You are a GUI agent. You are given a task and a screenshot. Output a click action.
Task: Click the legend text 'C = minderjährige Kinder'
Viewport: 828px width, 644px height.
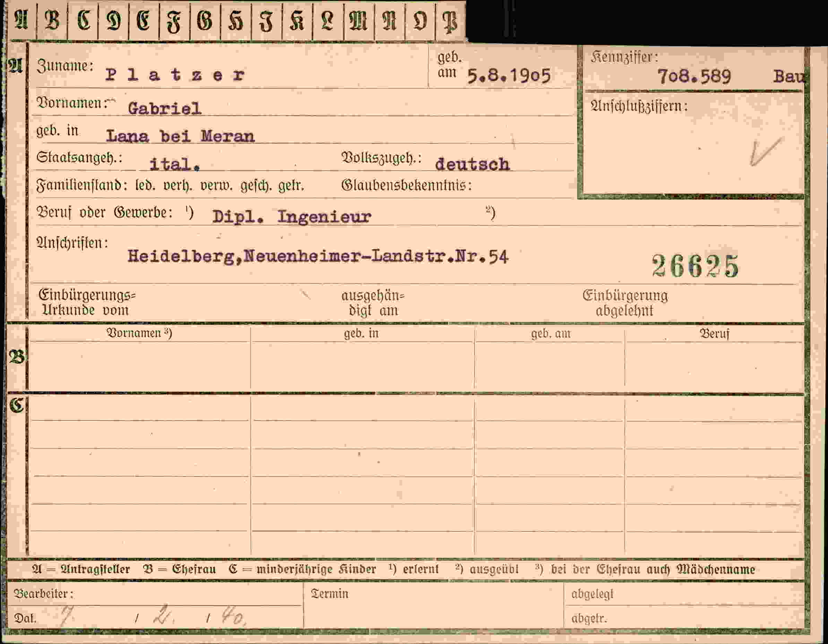[302, 569]
